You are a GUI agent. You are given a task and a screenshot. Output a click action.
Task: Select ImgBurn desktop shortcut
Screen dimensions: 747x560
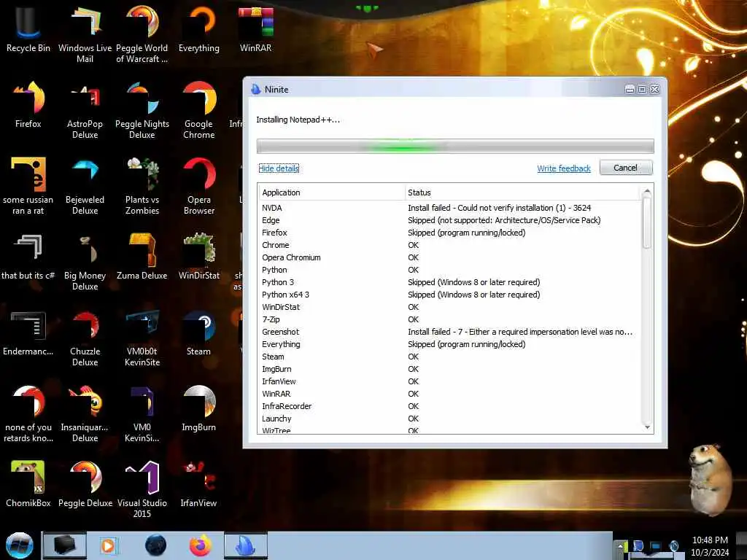[199, 408]
